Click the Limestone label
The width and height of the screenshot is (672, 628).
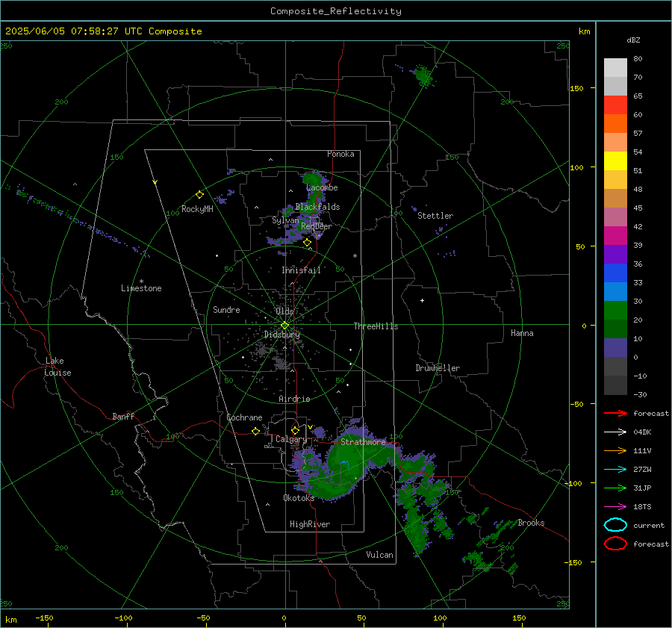pos(141,288)
